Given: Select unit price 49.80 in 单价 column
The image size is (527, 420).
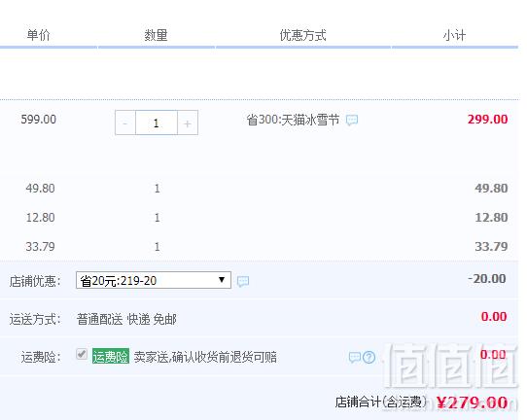Looking at the screenshot, I should (40, 189).
